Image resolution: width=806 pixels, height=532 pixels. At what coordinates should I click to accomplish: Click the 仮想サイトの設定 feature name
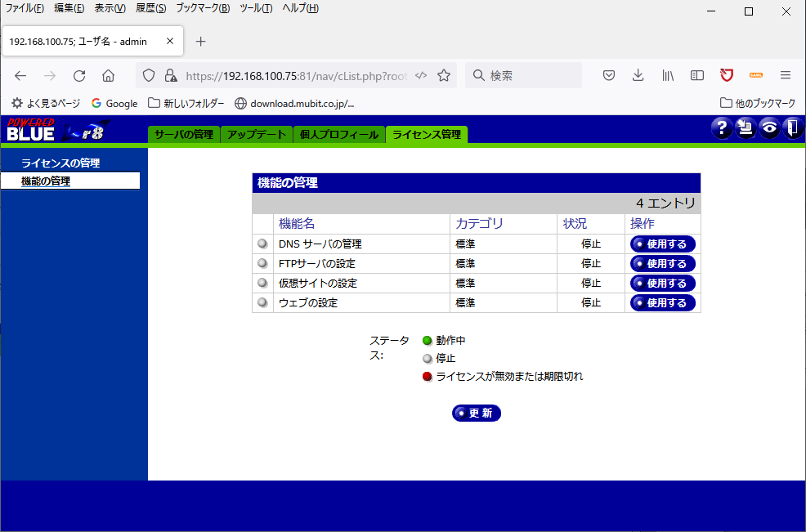pyautogui.click(x=318, y=284)
